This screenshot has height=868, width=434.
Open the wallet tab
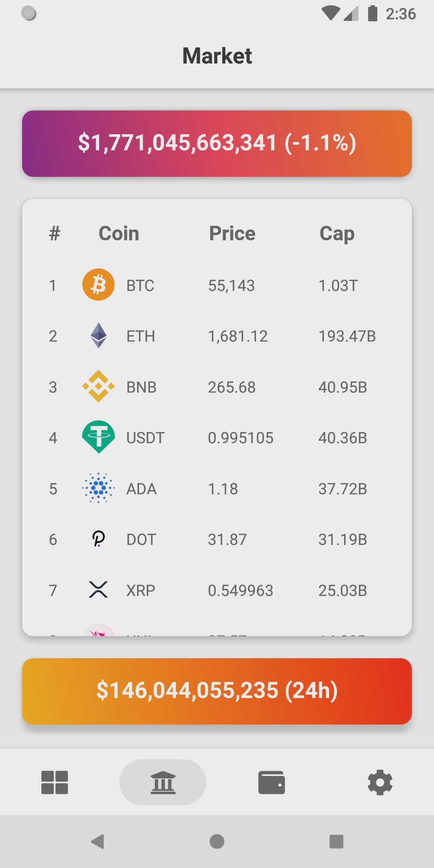click(x=272, y=782)
